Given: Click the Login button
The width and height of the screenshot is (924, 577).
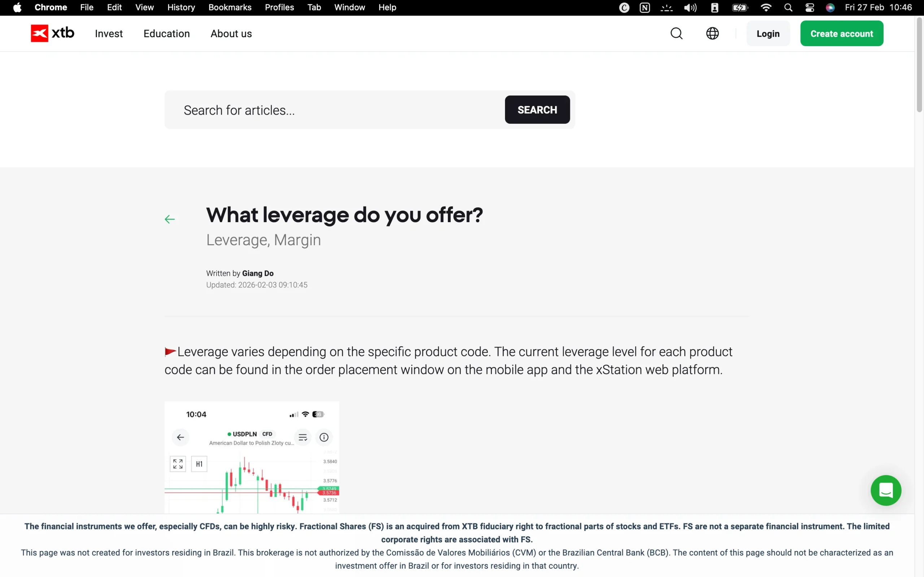Looking at the screenshot, I should 767,33.
